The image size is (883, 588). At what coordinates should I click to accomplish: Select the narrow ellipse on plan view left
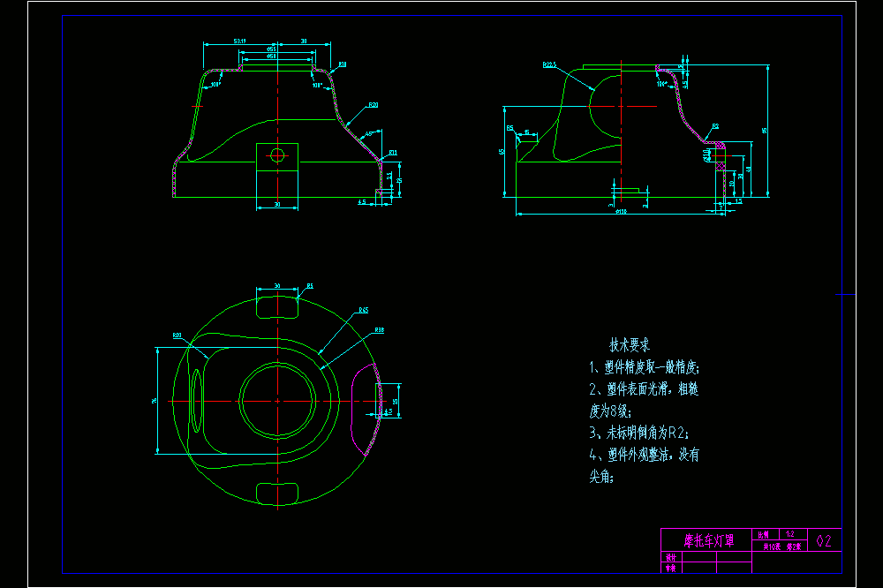click(x=196, y=401)
